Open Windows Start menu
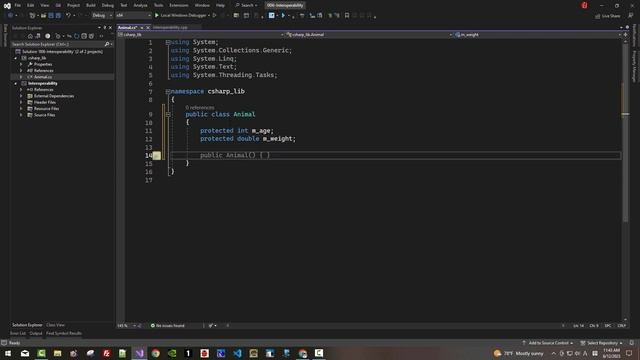The width and height of the screenshot is (640, 360). click(8, 353)
